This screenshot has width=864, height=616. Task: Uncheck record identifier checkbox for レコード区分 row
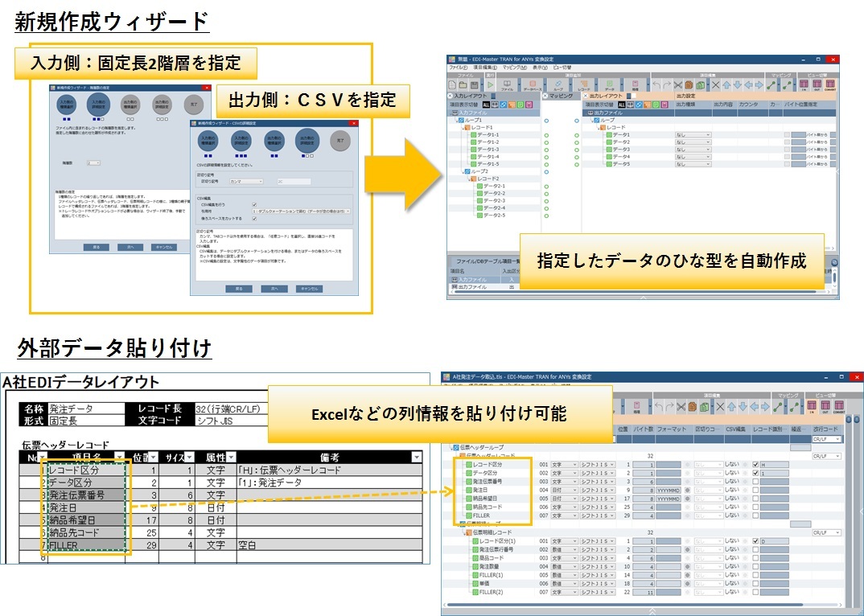point(755,464)
